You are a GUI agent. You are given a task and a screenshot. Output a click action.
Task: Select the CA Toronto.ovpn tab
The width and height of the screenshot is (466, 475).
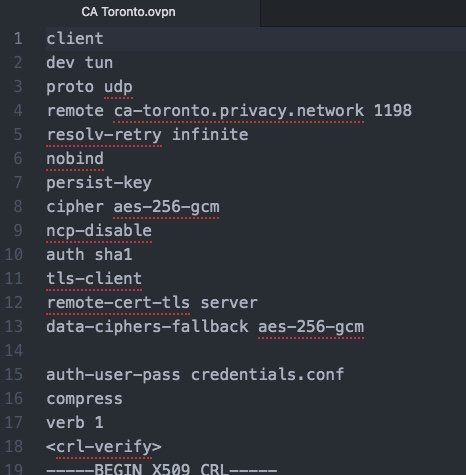point(128,12)
